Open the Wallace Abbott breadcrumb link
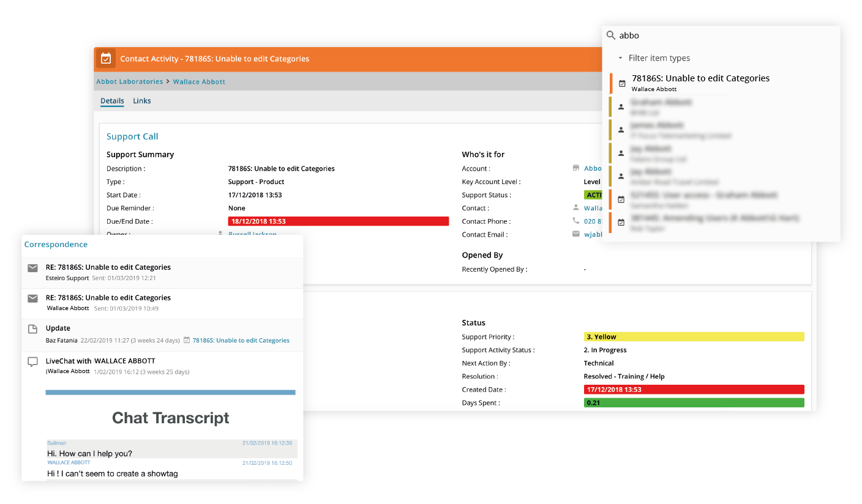Image resolution: width=862 pixels, height=504 pixels. (x=199, y=81)
